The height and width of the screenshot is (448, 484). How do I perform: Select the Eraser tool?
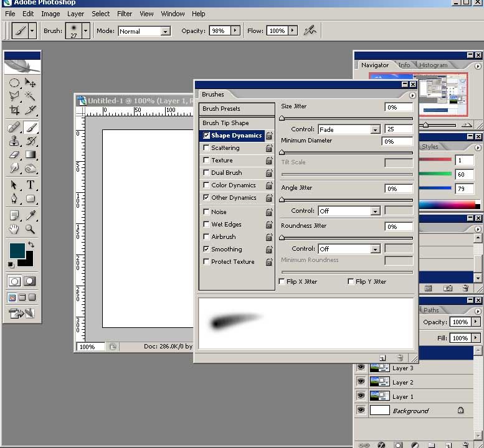tap(14, 155)
